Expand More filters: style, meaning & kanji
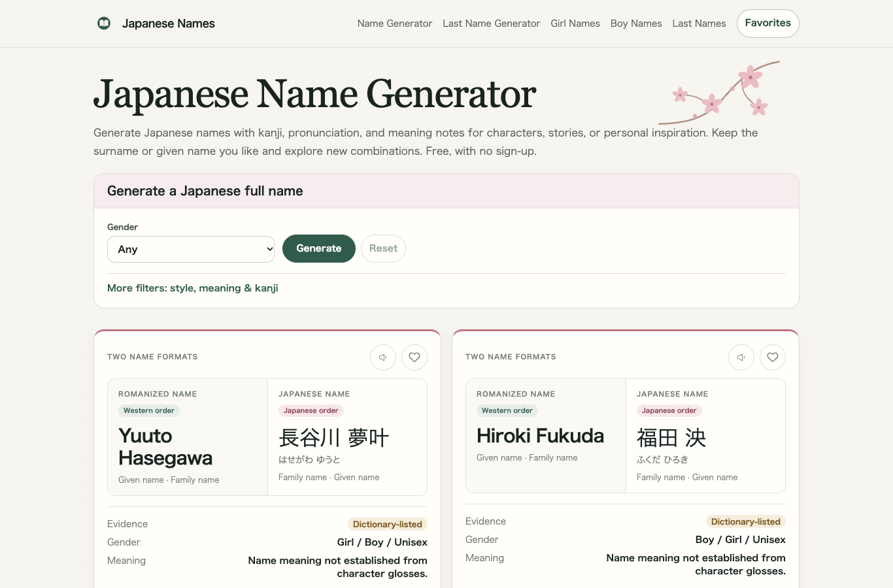Screen dimensions: 893x588 193,288
